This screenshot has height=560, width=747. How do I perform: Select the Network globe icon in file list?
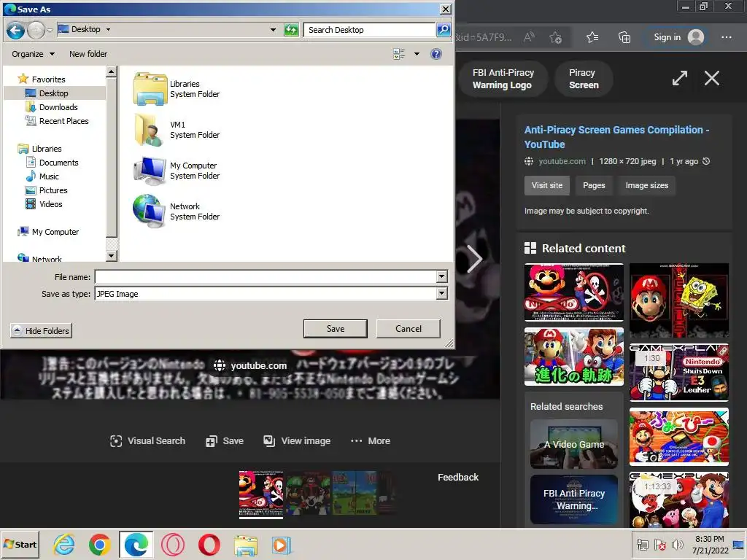149,211
